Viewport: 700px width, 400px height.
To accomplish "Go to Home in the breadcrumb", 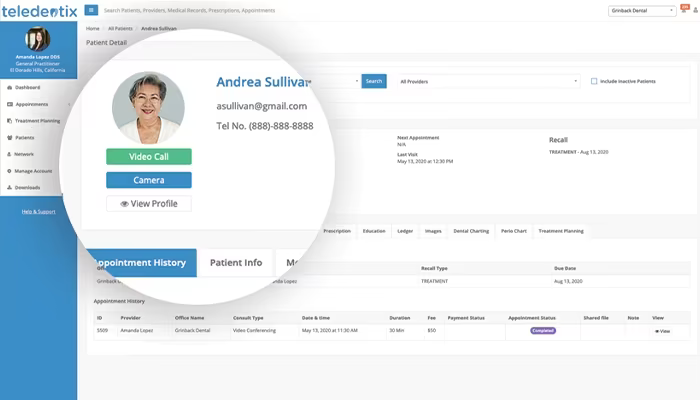I will (x=92, y=28).
